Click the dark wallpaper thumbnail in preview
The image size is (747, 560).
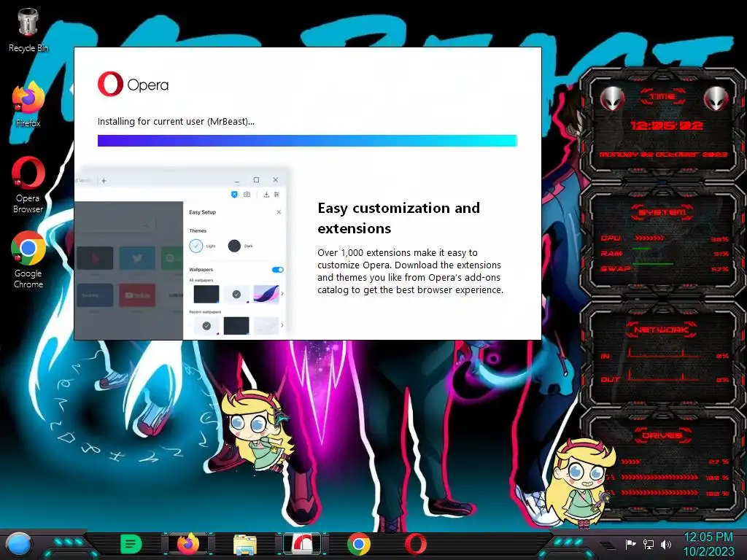[206, 294]
